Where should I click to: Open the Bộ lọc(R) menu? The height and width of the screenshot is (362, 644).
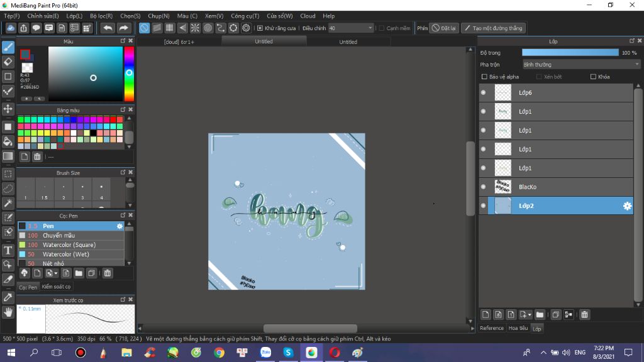[x=101, y=16]
